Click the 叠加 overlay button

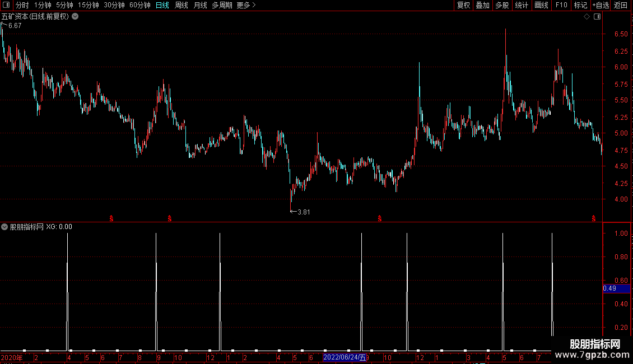pos(482,5)
